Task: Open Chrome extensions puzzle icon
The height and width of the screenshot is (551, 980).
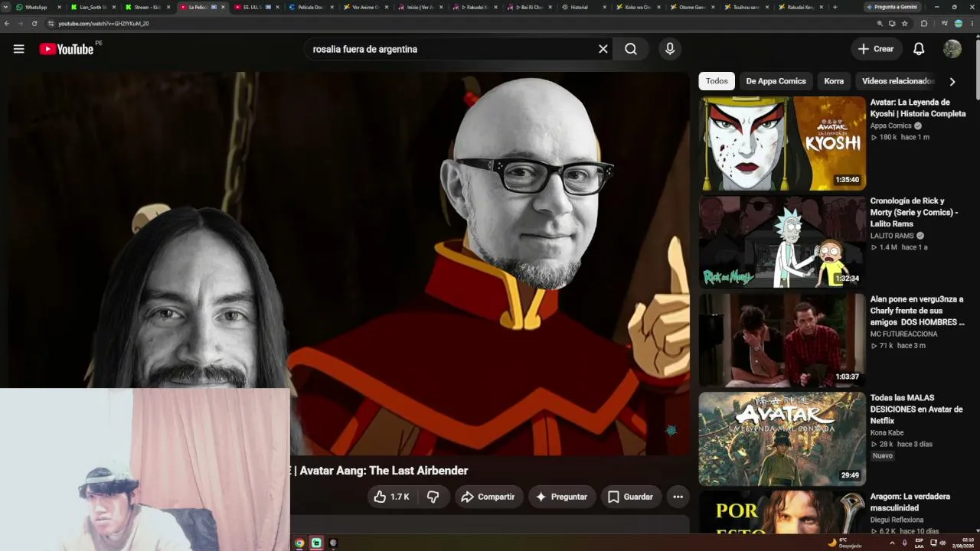Action: (923, 24)
